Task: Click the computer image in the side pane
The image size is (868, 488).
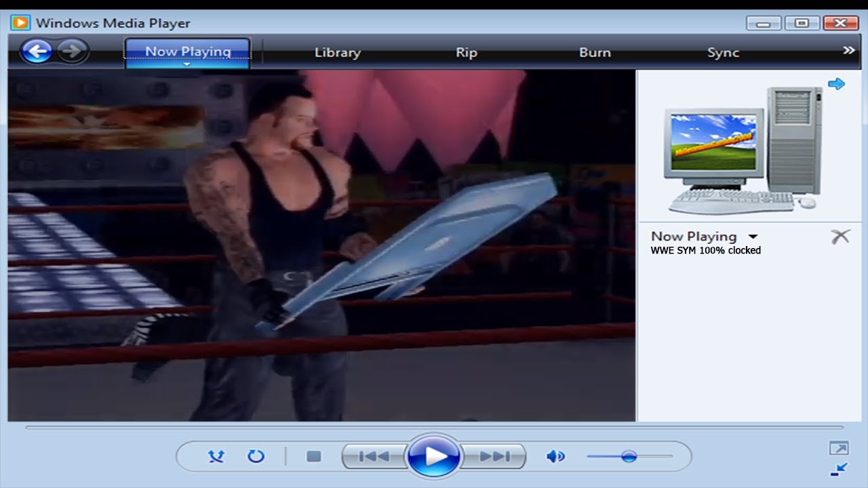Action: tap(743, 150)
